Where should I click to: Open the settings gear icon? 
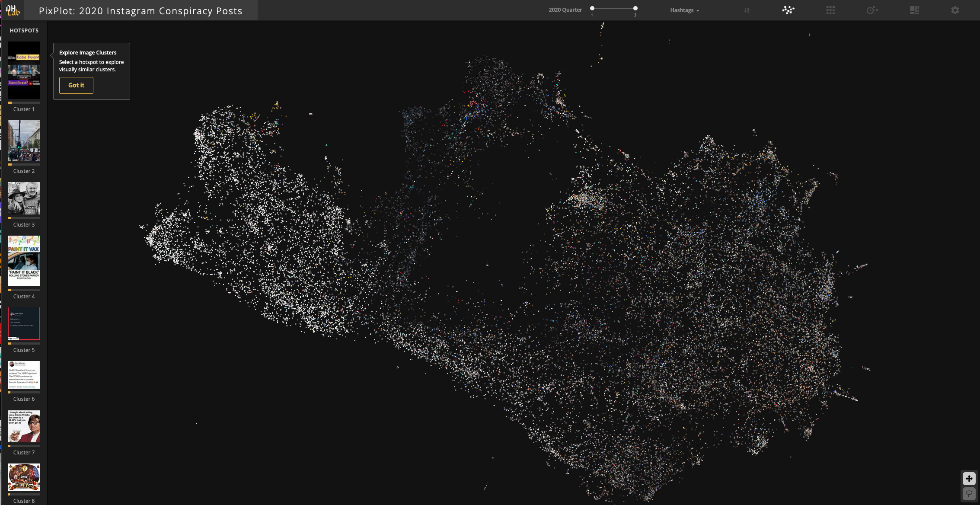point(955,10)
